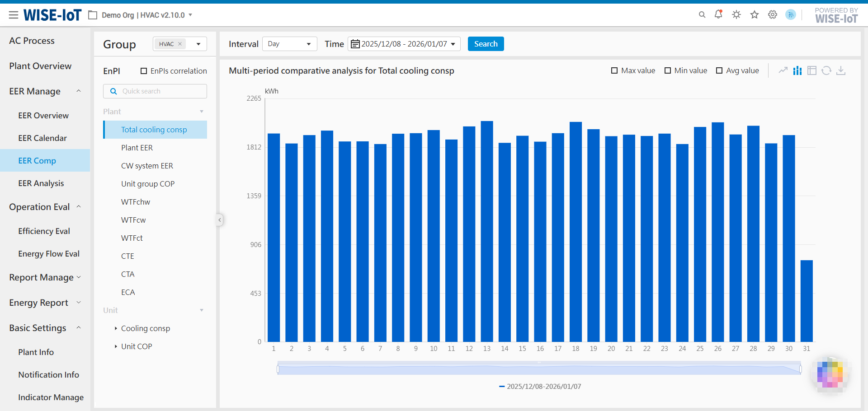Image resolution: width=868 pixels, height=411 pixels.
Task: Focus the EnPI Quick search field
Action: point(155,91)
